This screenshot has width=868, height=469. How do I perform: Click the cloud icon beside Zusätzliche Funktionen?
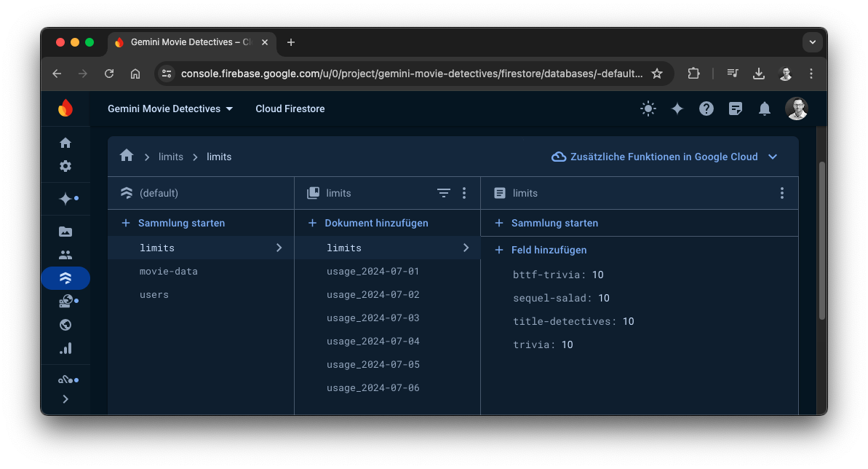(559, 157)
